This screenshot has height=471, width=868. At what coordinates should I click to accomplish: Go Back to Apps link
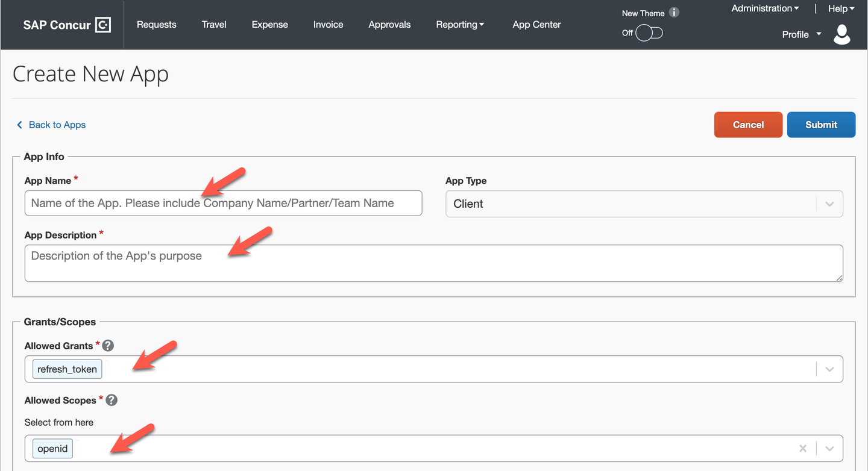point(51,125)
